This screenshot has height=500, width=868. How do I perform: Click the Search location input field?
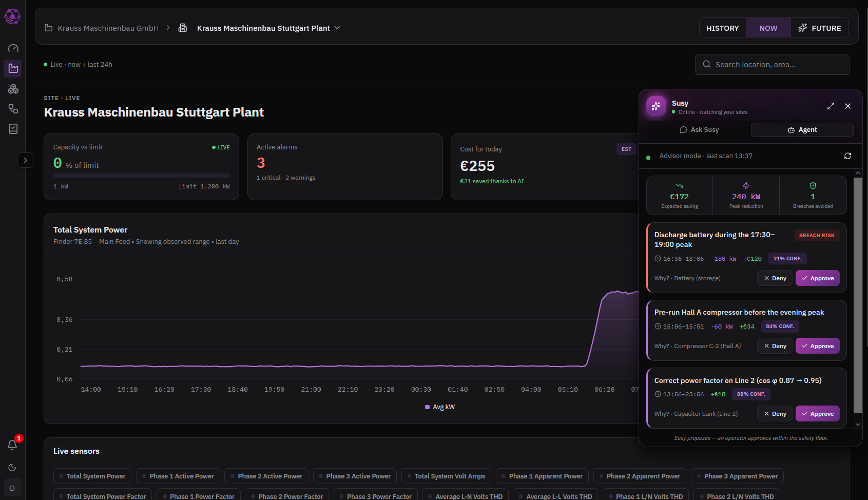(x=772, y=65)
